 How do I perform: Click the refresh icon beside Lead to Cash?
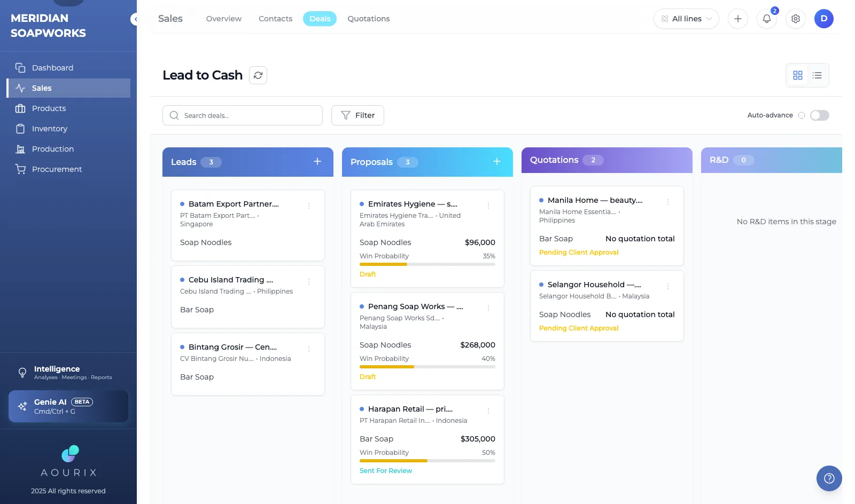tap(258, 75)
